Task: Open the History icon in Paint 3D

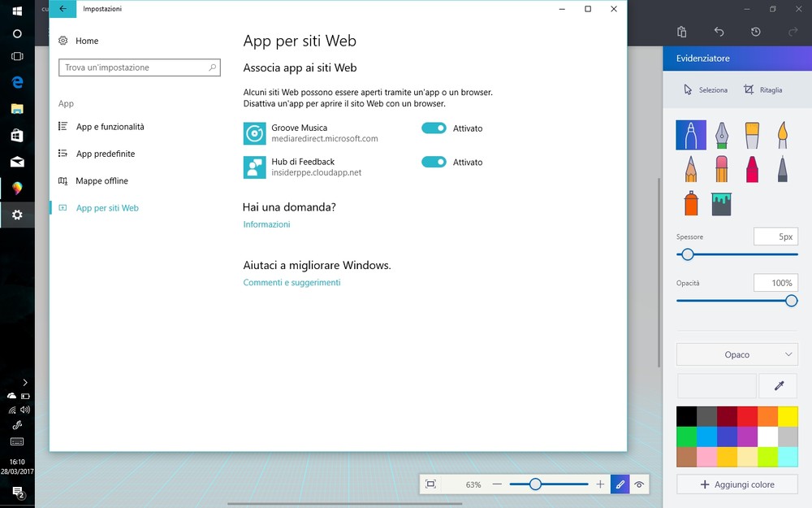Action: click(755, 32)
